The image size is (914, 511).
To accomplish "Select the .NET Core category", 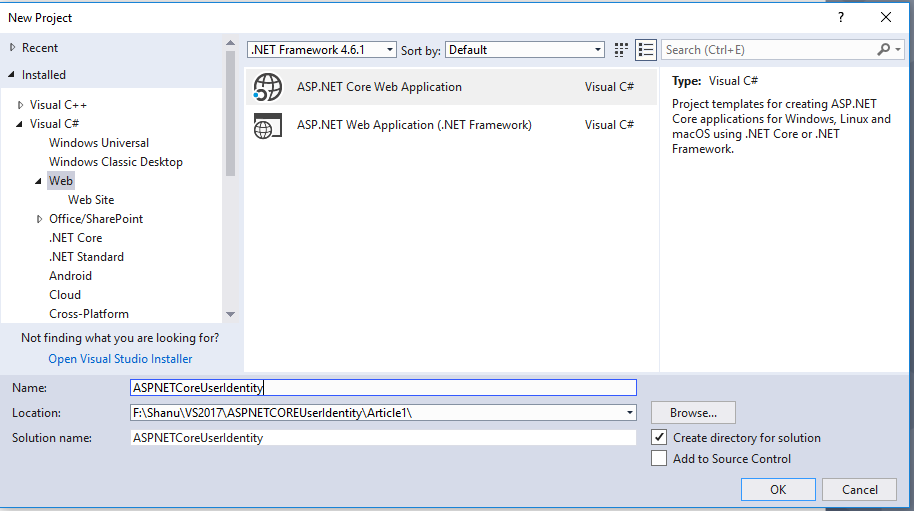I will coord(75,238).
